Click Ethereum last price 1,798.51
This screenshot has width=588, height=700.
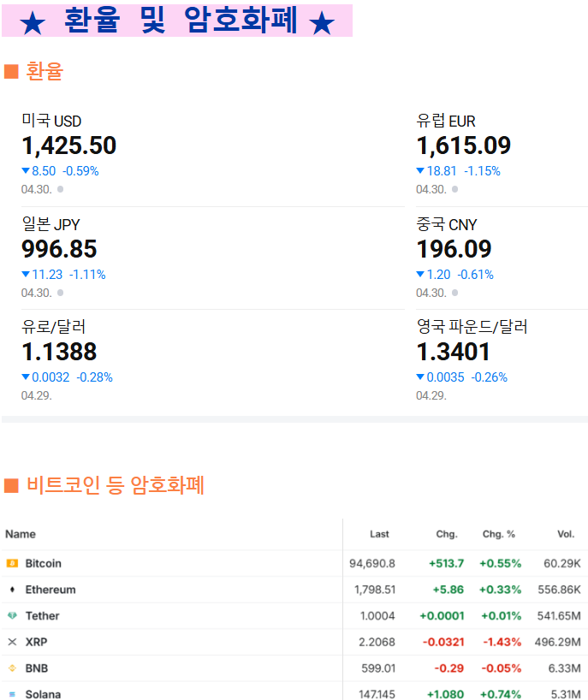375,590
